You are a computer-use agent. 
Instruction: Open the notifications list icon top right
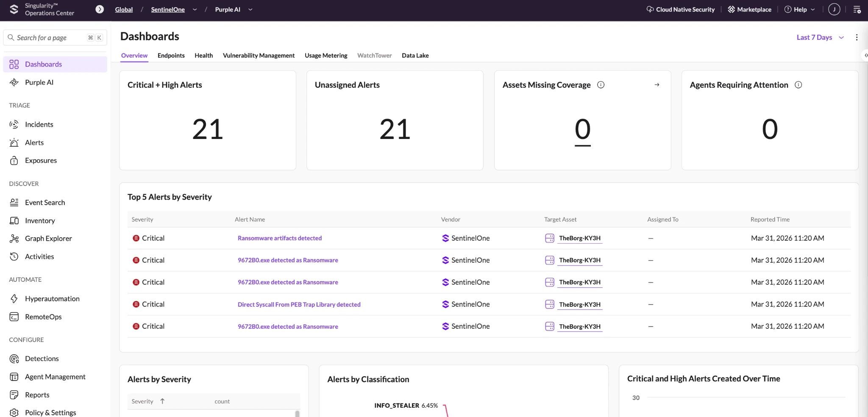pos(857,9)
